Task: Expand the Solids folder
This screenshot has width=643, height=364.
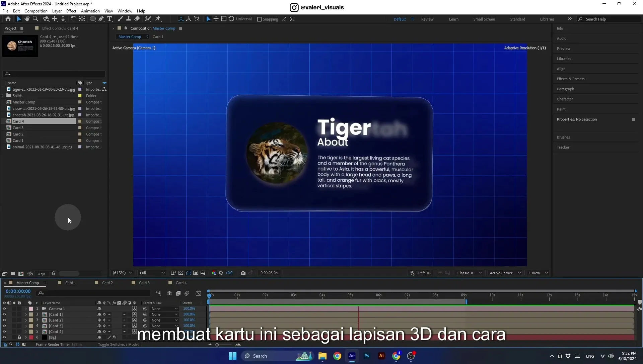Action: pos(3,96)
